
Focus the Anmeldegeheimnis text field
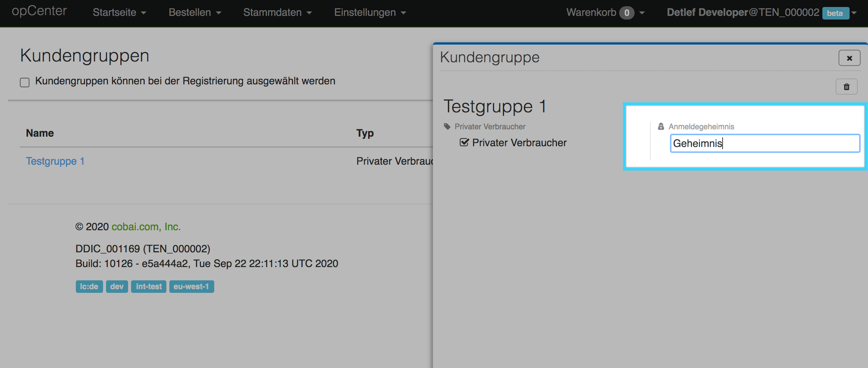(765, 143)
